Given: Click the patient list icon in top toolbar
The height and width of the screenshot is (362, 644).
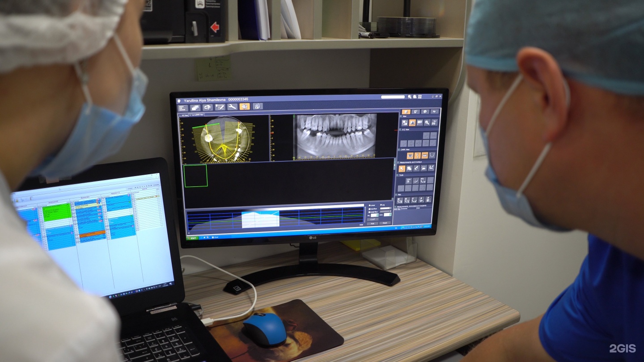Looking at the screenshot, I should 183,108.
